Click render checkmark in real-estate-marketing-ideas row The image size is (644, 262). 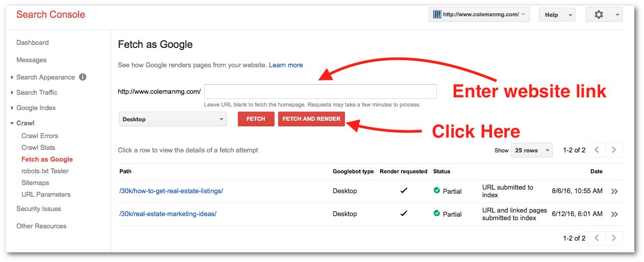click(404, 214)
